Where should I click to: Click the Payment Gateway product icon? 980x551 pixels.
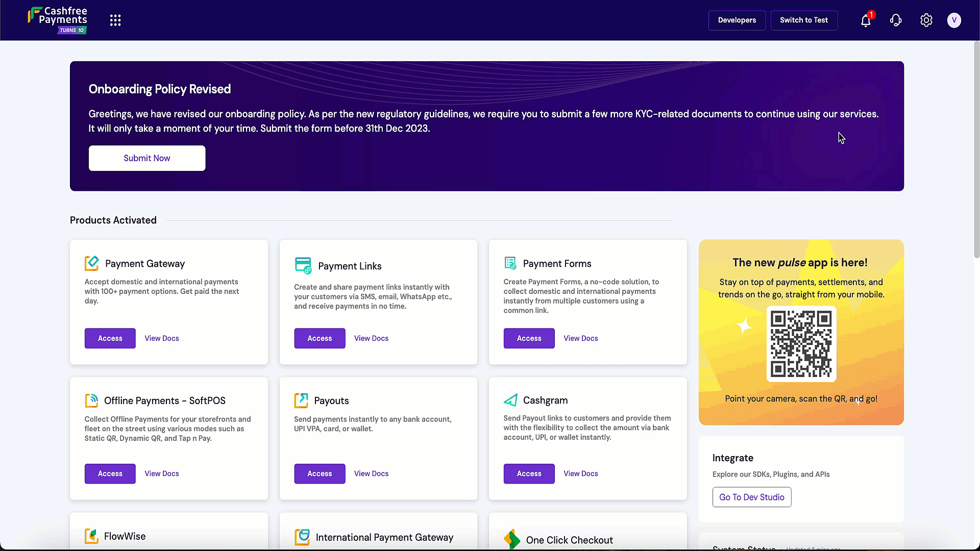point(92,263)
